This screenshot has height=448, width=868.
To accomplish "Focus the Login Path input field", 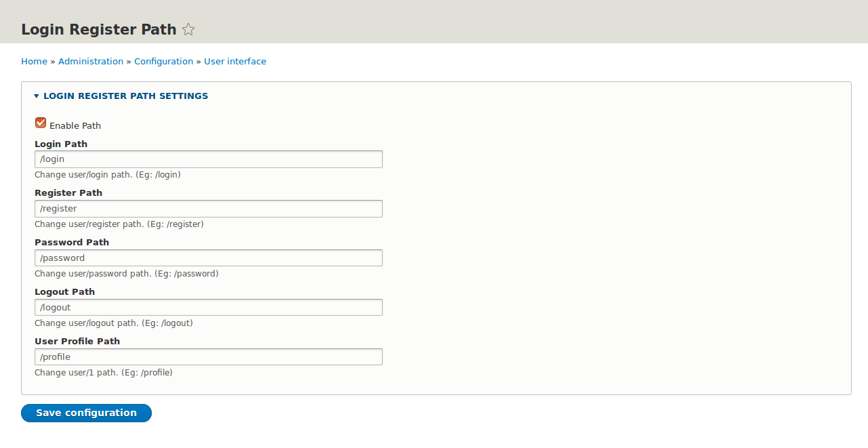I will [209, 159].
